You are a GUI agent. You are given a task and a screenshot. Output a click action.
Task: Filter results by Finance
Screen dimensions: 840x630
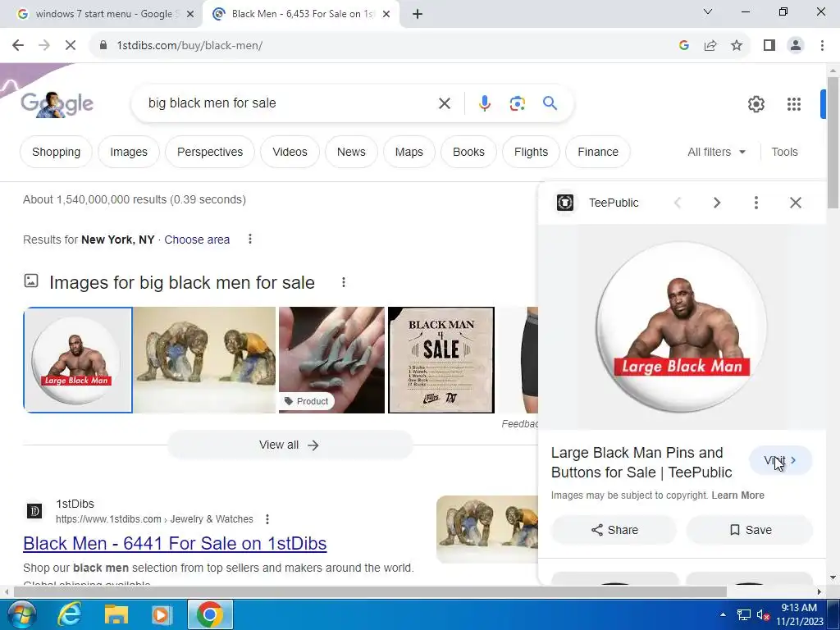pyautogui.click(x=598, y=152)
